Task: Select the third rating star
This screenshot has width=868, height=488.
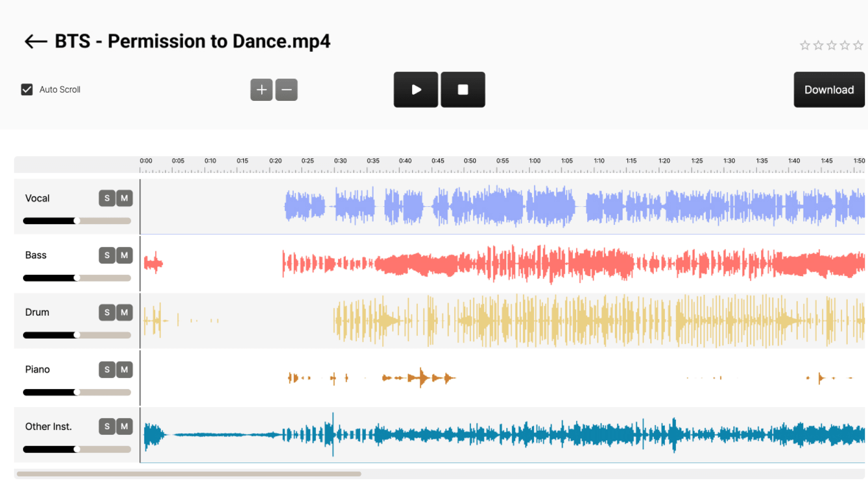Action: (x=831, y=45)
